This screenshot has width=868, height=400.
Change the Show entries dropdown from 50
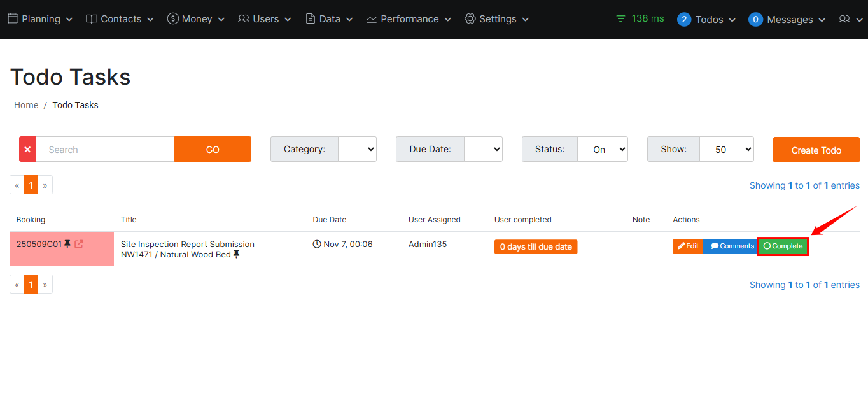pos(726,149)
